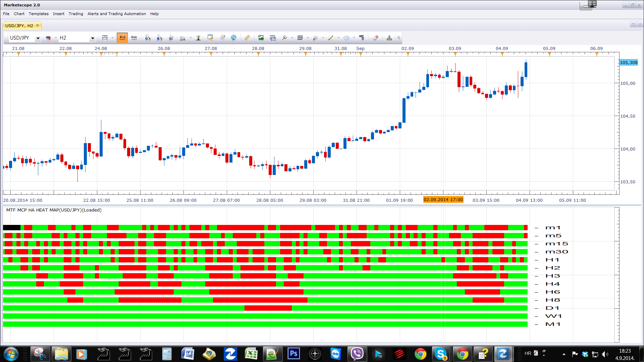Click the fit vertical scale icon

pos(198,38)
